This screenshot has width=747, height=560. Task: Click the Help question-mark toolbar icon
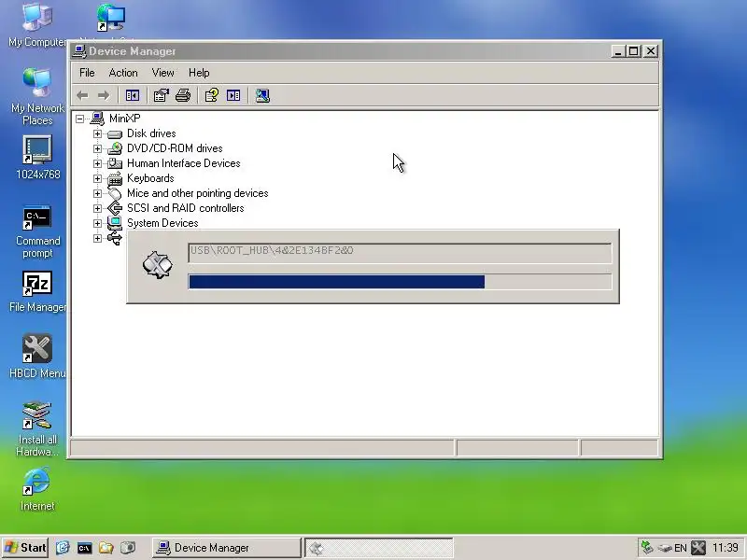[x=212, y=96]
